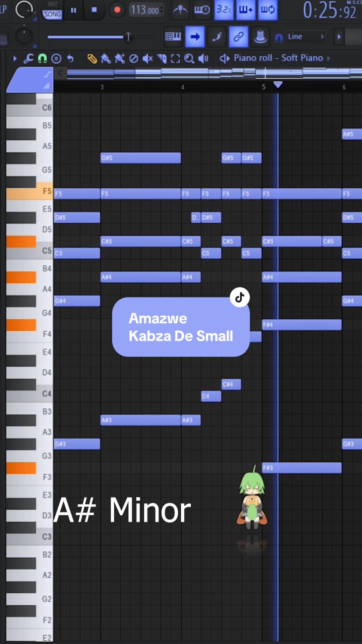Screen dimensions: 362x644
Task: Click the Amazwe Kabza De Small label
Action: 181,327
